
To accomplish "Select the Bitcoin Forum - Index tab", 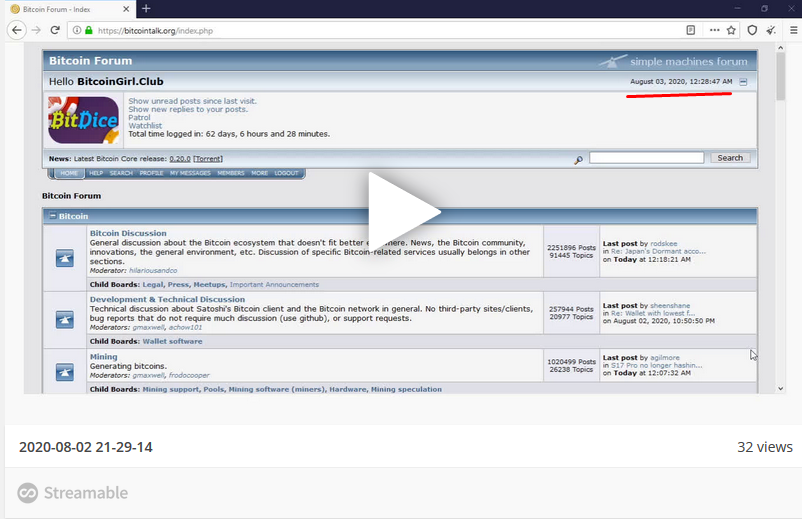I will tap(70, 9).
